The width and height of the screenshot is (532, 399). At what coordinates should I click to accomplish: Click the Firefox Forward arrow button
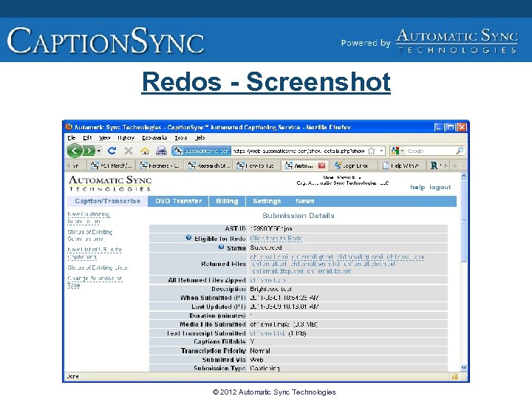[88, 151]
